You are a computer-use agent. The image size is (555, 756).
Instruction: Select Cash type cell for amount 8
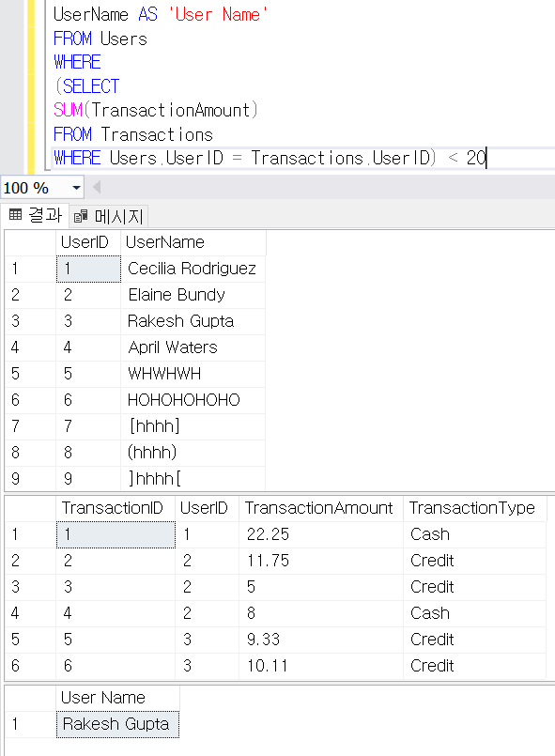coord(475,613)
